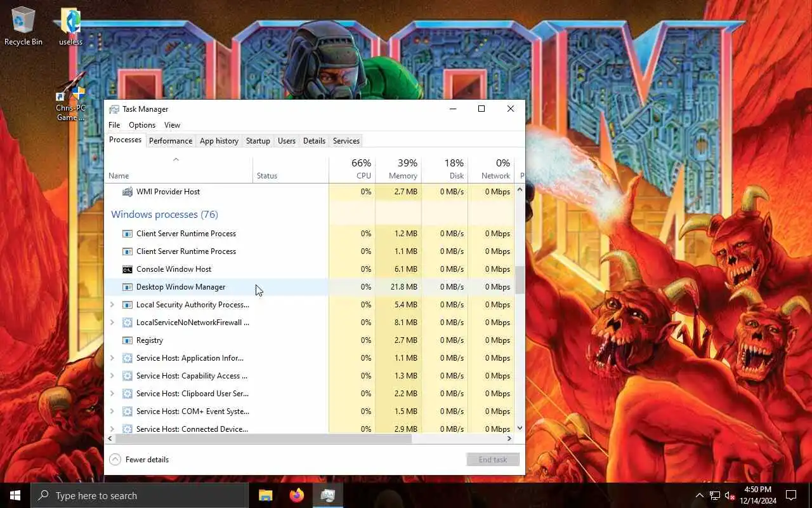Click the taskbar search box
812x508 pixels.
[x=140, y=495]
